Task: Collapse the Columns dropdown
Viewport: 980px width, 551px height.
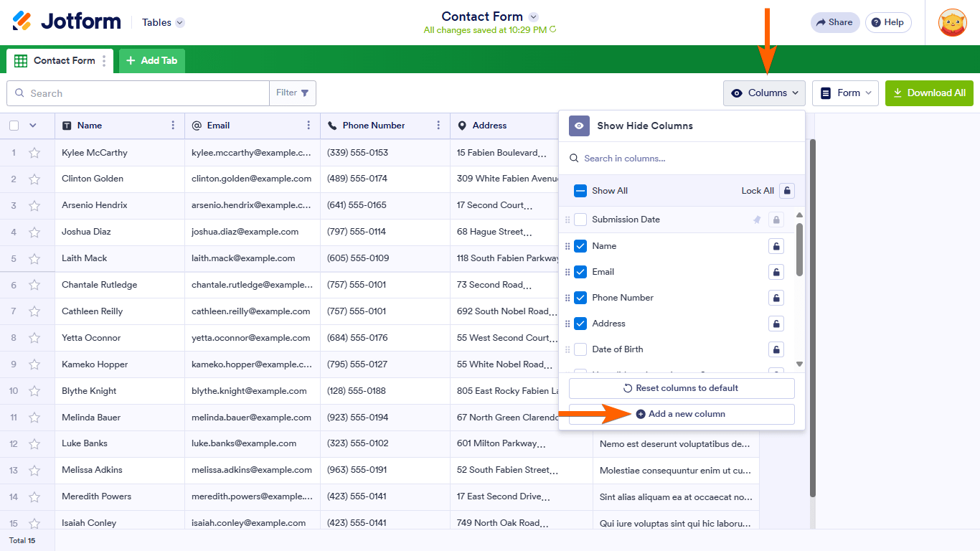Action: pyautogui.click(x=764, y=93)
